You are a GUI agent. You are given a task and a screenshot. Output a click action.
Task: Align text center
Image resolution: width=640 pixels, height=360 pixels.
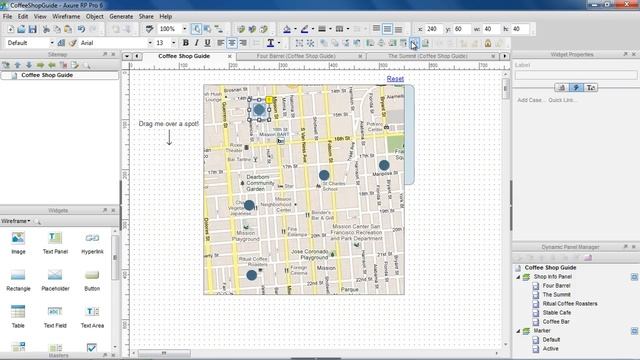[x=231, y=43]
